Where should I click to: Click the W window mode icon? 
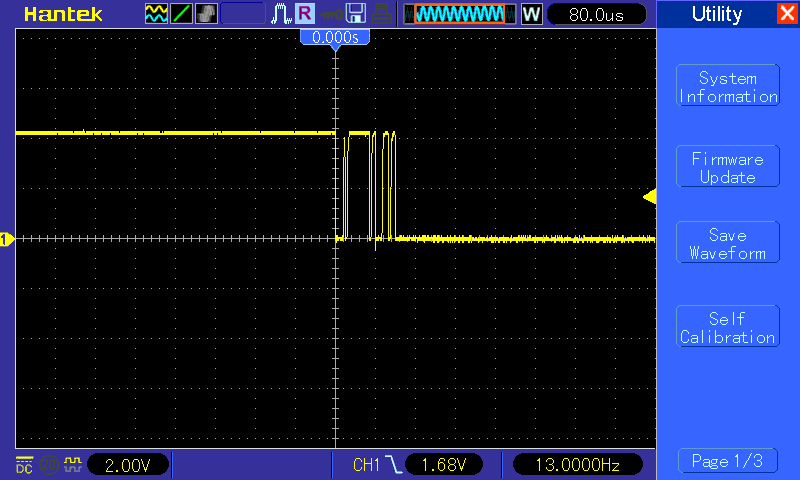531,14
